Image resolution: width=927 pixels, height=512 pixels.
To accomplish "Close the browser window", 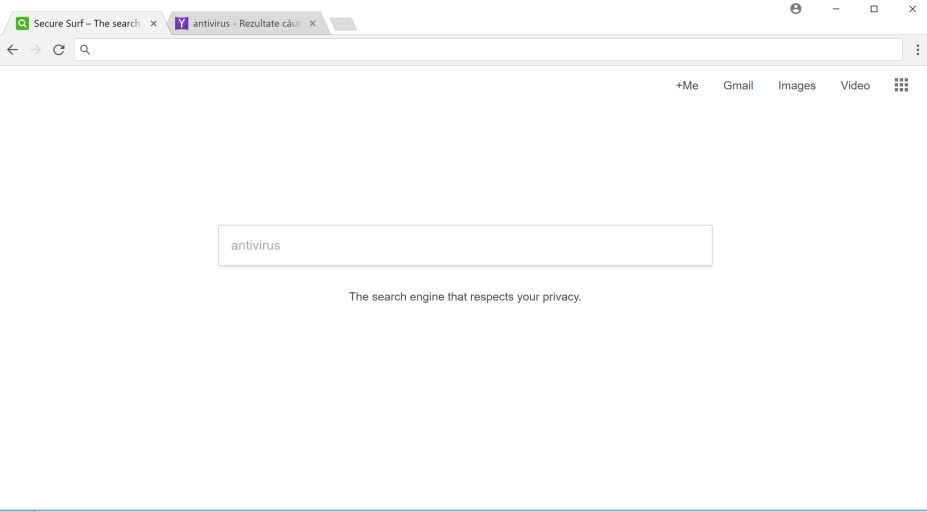I will tap(912, 9).
